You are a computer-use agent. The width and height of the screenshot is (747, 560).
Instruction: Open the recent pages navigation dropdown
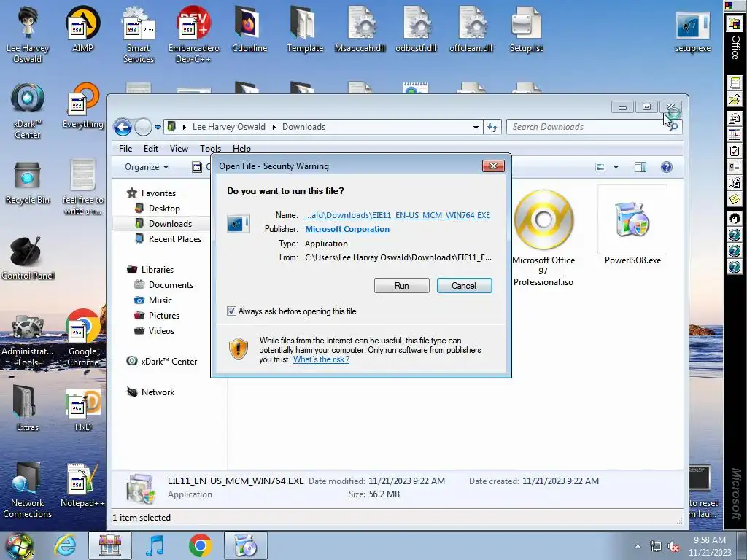coord(158,128)
